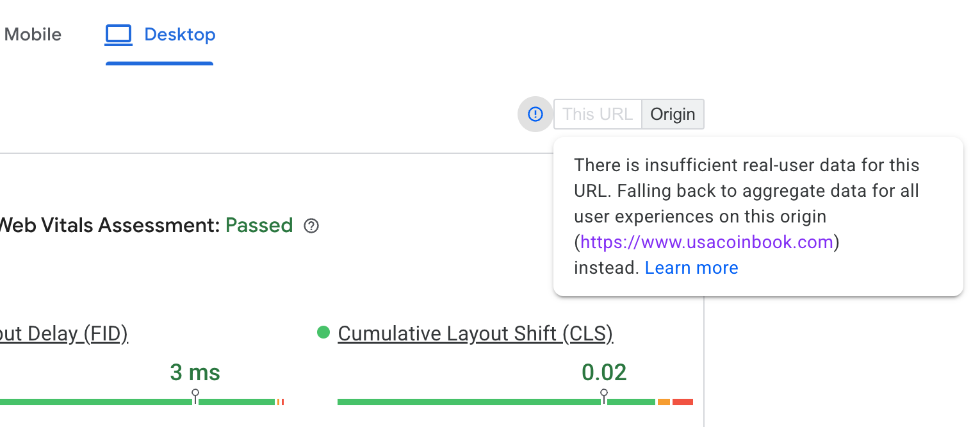Click the green Passed assessment status
The width and height of the screenshot is (980, 427).
pos(259,226)
